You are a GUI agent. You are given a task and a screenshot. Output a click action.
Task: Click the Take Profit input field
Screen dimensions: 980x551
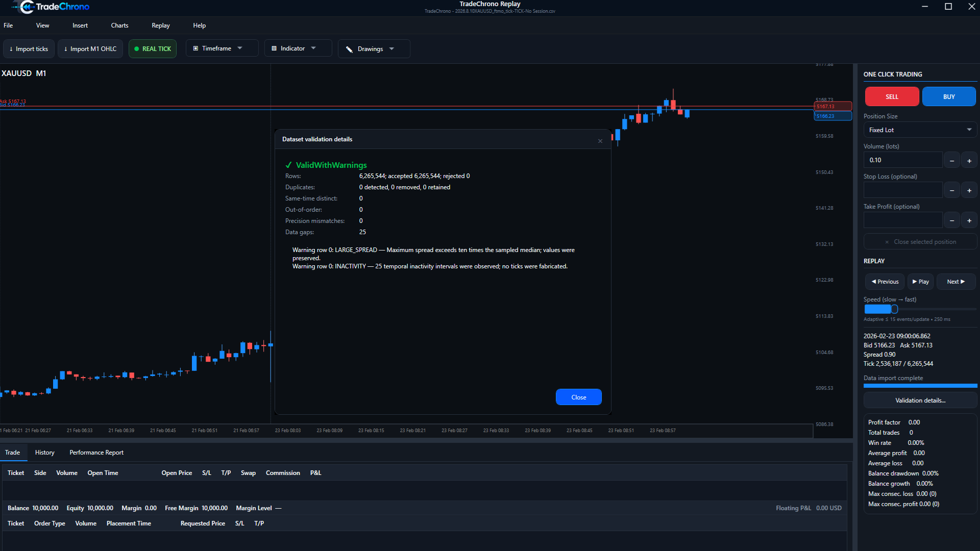902,220
